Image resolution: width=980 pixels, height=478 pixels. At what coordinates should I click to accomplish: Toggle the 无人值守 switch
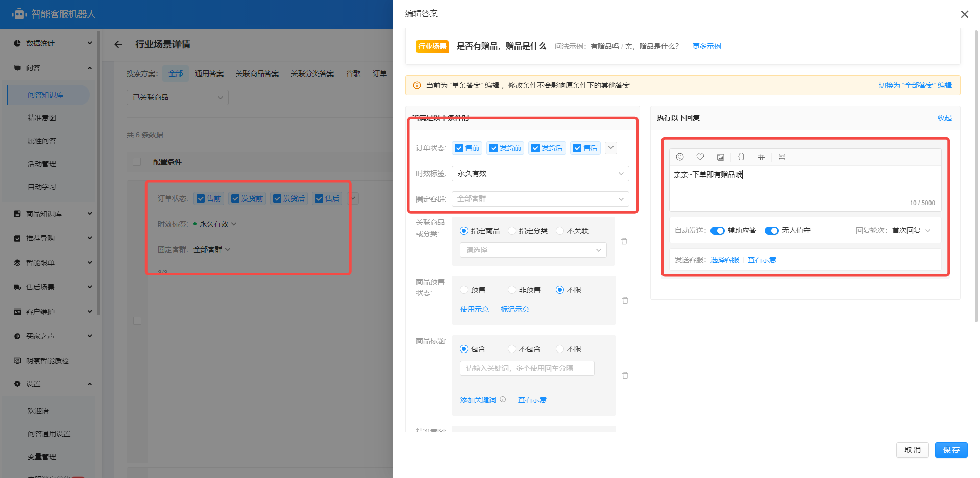click(772, 231)
